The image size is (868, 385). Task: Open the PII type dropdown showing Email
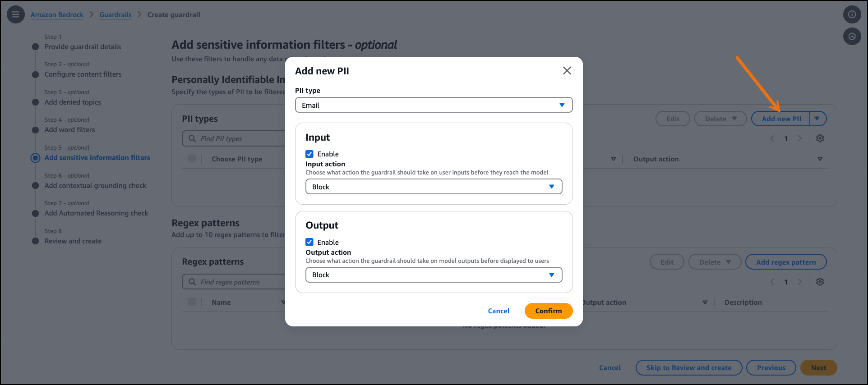434,105
